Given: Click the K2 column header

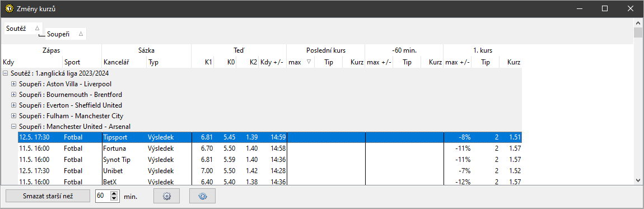Looking at the screenshot, I should (x=248, y=62).
